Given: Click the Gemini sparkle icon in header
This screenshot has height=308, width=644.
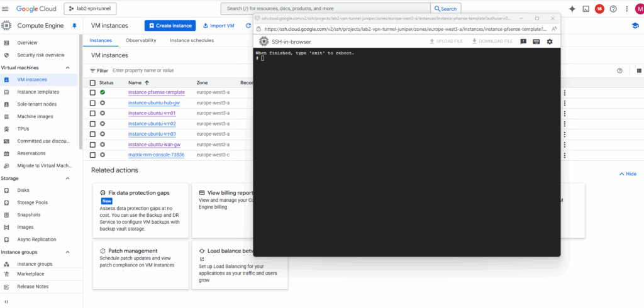Looking at the screenshot, I should tap(572, 9).
